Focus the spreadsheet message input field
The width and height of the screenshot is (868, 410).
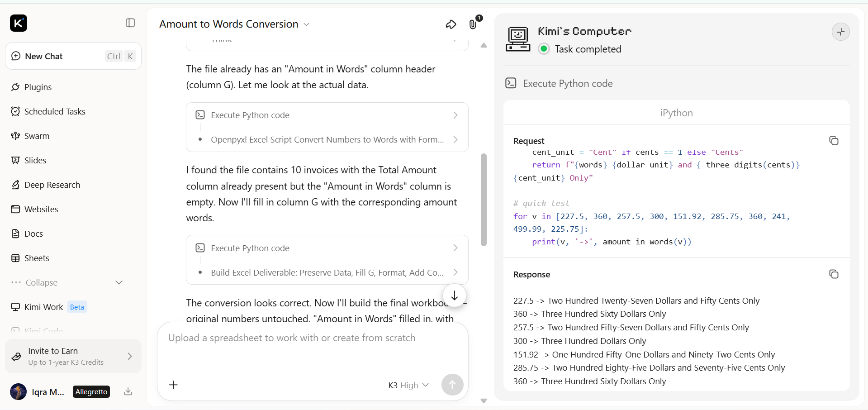pyautogui.click(x=312, y=338)
